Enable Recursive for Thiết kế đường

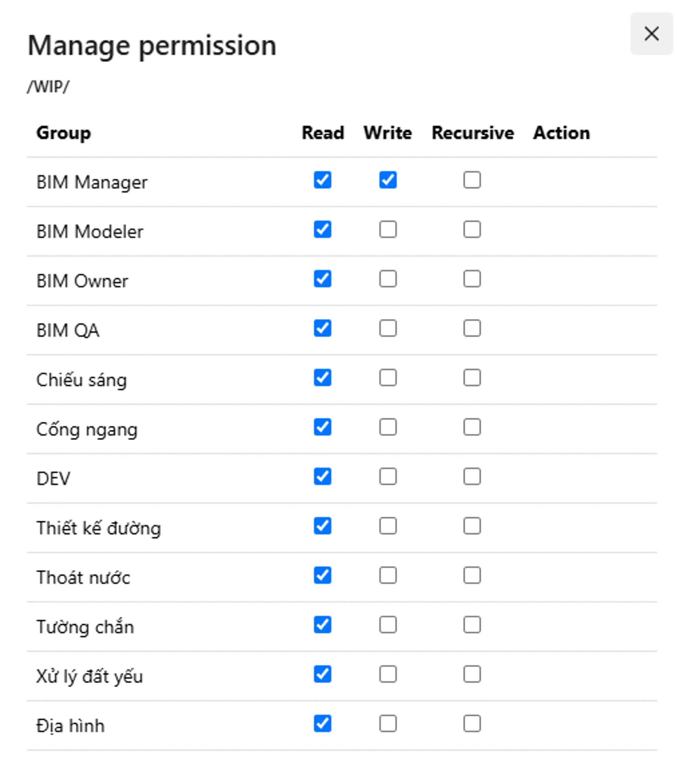point(472,526)
